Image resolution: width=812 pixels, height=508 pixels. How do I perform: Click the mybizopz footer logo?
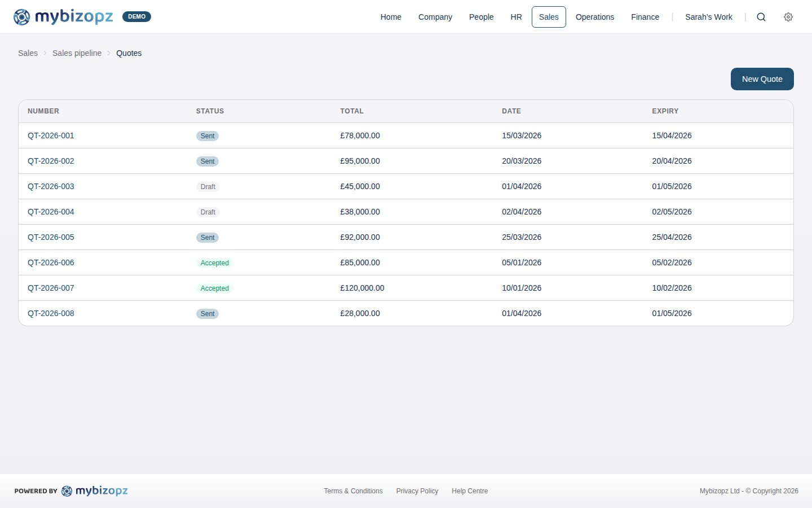(x=95, y=491)
